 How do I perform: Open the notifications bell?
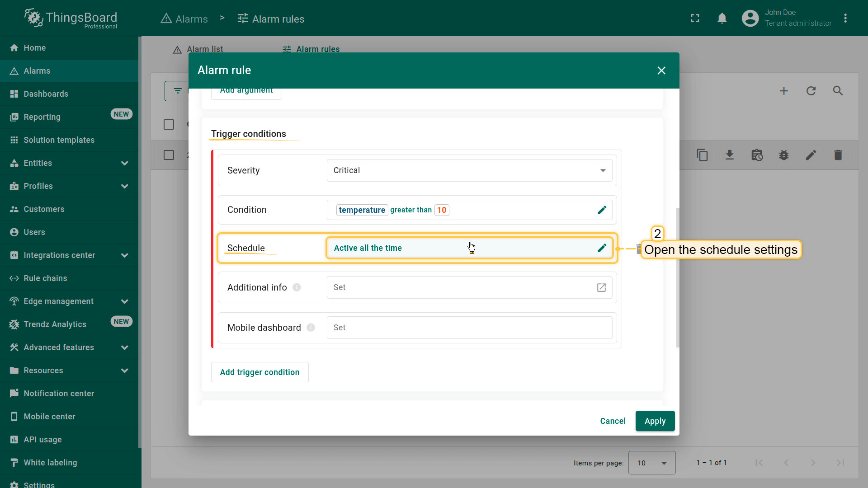coord(722,19)
